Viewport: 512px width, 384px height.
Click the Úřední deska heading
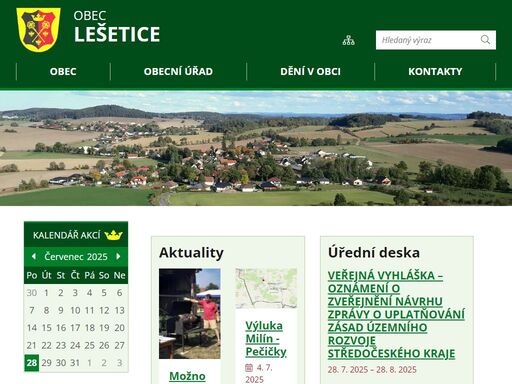tap(374, 253)
